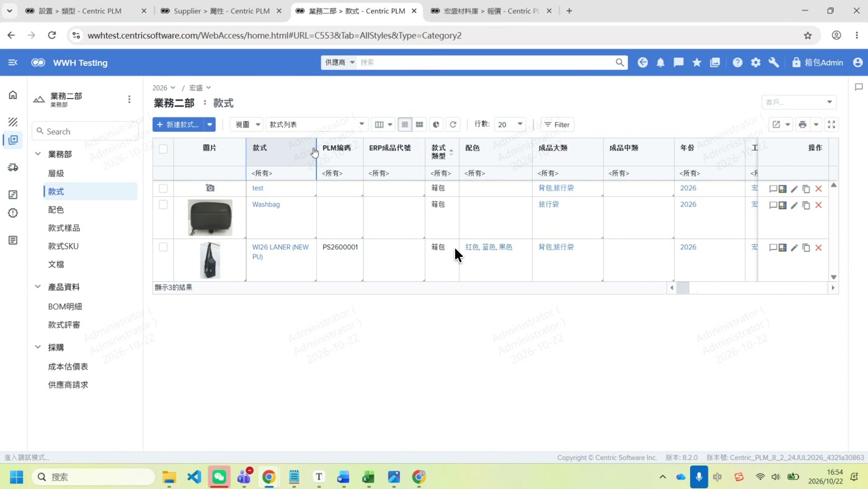Go to the Home icon in left rail
Image resolution: width=868 pixels, height=489 pixels.
pyautogui.click(x=13, y=95)
